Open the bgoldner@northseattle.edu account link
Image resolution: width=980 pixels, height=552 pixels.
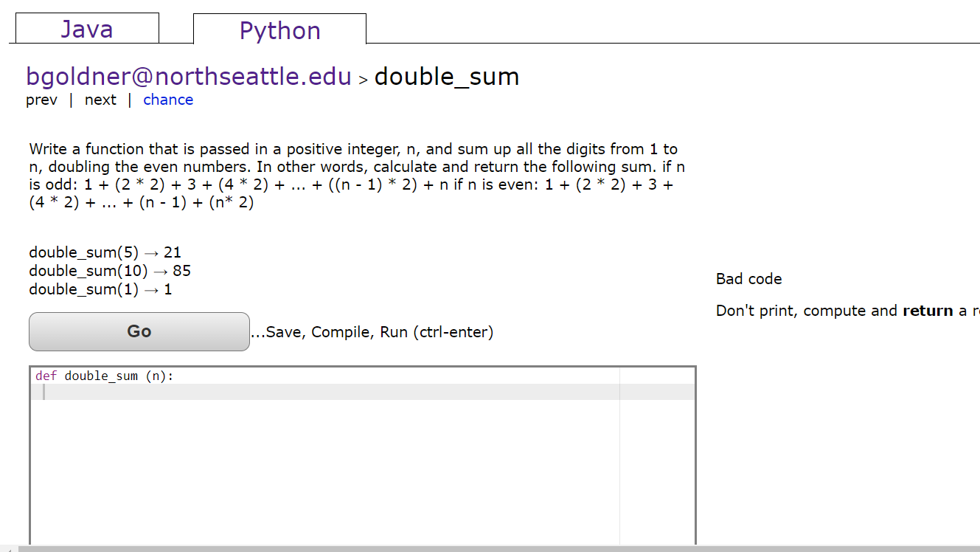tap(188, 76)
